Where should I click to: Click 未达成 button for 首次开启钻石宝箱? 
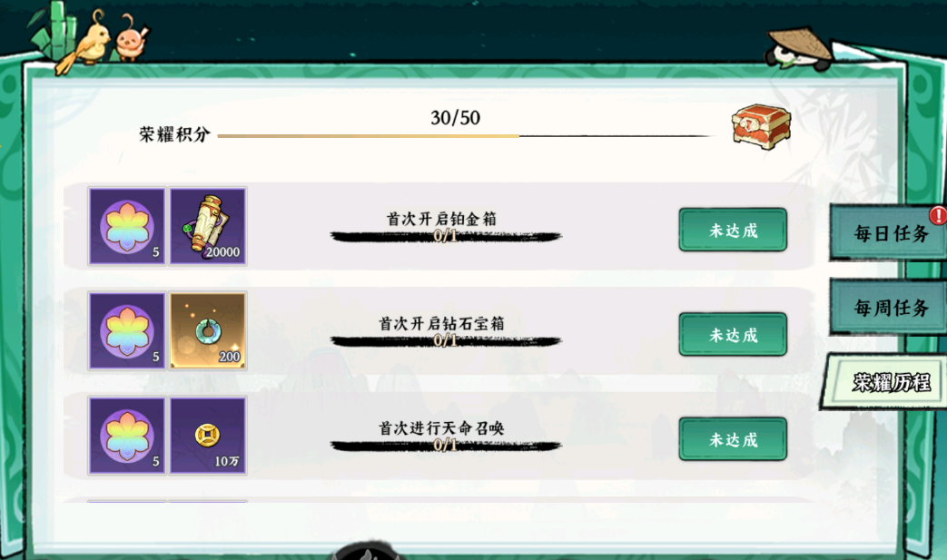coord(733,334)
